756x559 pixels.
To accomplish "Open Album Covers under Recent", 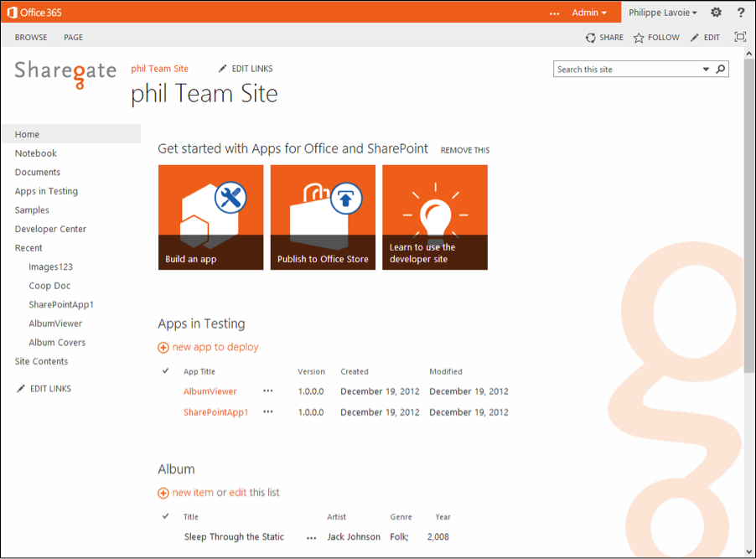I will [57, 342].
